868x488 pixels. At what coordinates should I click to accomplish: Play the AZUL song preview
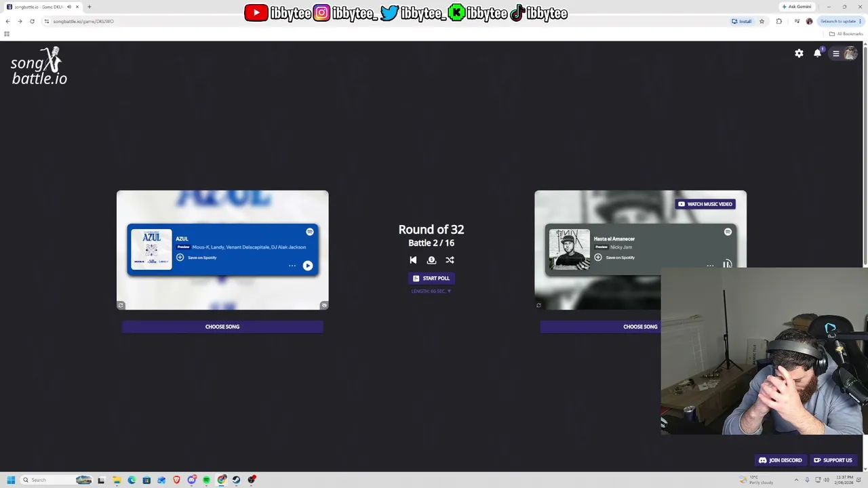click(x=308, y=266)
